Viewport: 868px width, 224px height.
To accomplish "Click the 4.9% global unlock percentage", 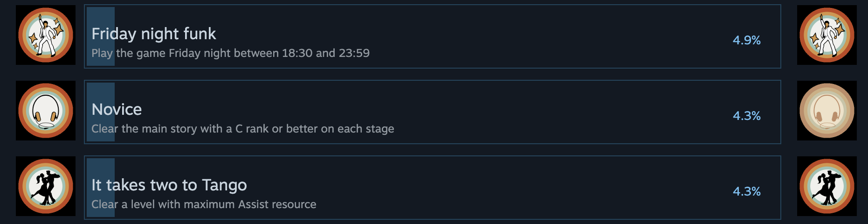I will 746,40.
